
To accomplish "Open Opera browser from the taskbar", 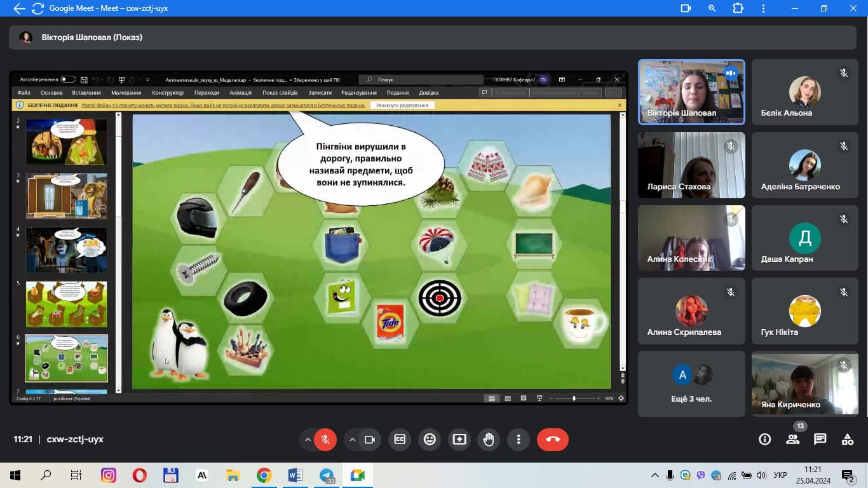I will point(139,475).
